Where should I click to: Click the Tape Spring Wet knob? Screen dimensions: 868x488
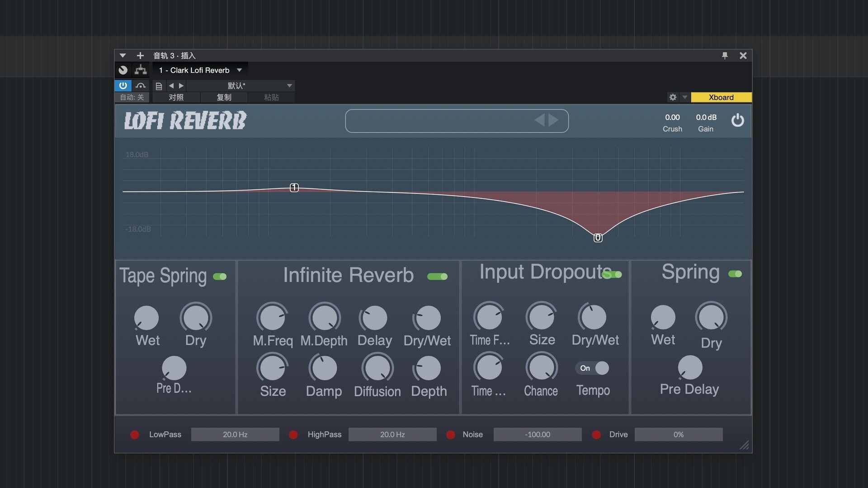pyautogui.click(x=146, y=318)
